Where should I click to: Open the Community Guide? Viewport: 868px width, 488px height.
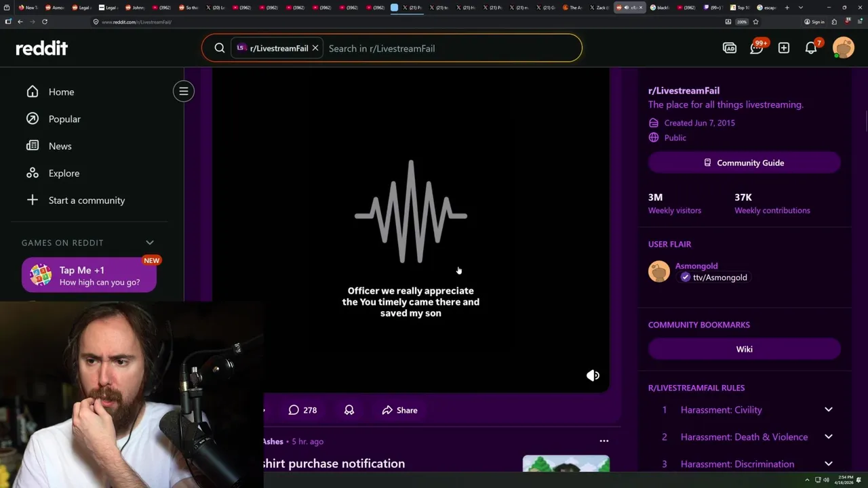point(745,163)
